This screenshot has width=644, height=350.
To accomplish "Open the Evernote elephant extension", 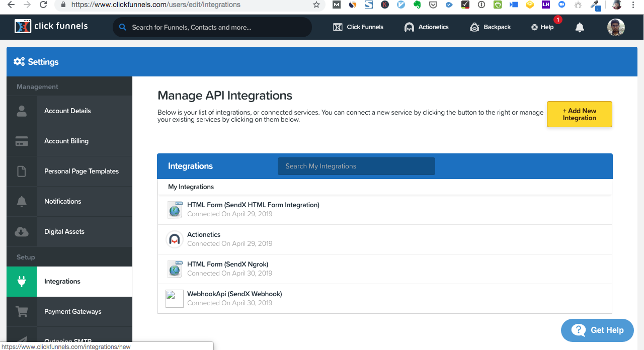I will coord(417,5).
